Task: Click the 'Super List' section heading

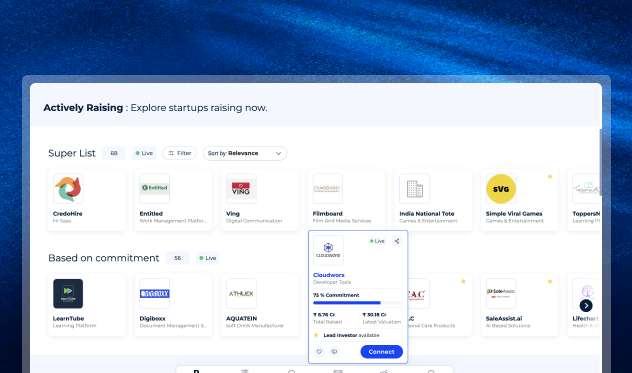Action: [72, 153]
